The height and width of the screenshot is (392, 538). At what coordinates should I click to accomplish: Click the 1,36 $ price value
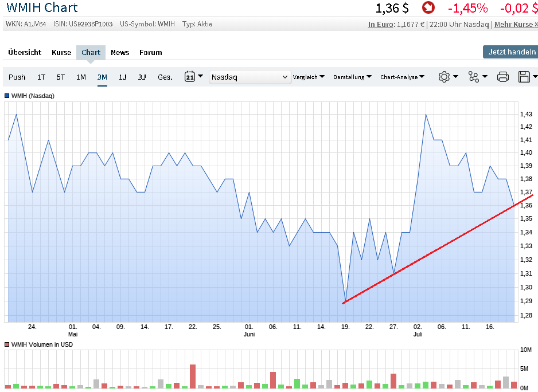(x=392, y=8)
